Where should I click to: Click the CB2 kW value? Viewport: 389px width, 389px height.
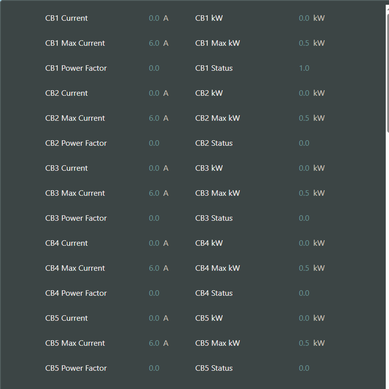pos(304,93)
